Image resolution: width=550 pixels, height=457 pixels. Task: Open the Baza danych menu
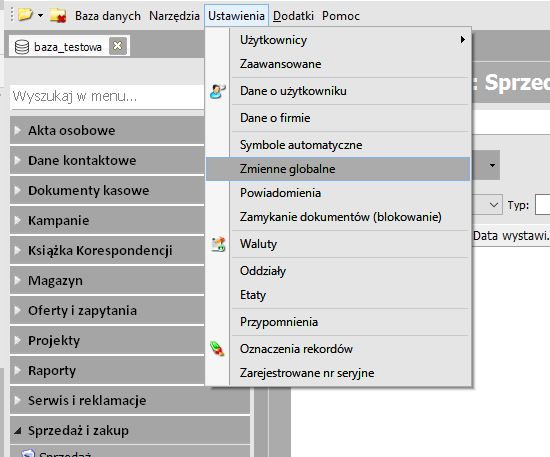108,16
